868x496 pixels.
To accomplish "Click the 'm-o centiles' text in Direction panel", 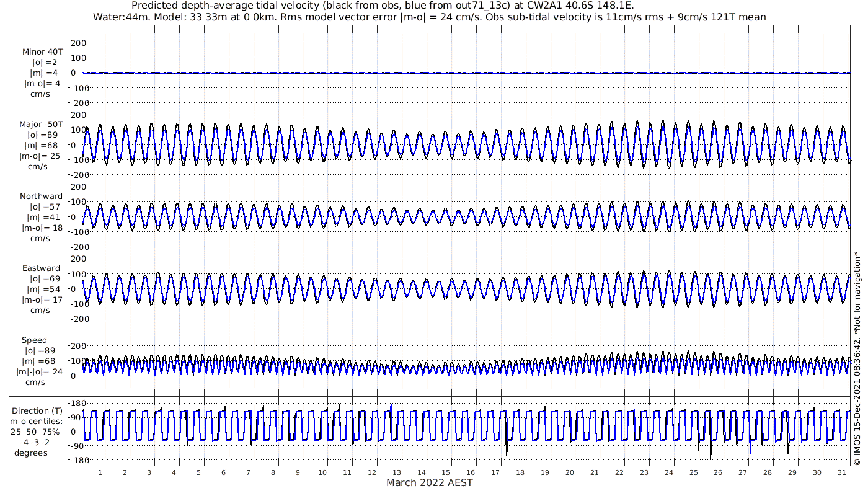I will [x=38, y=422].
